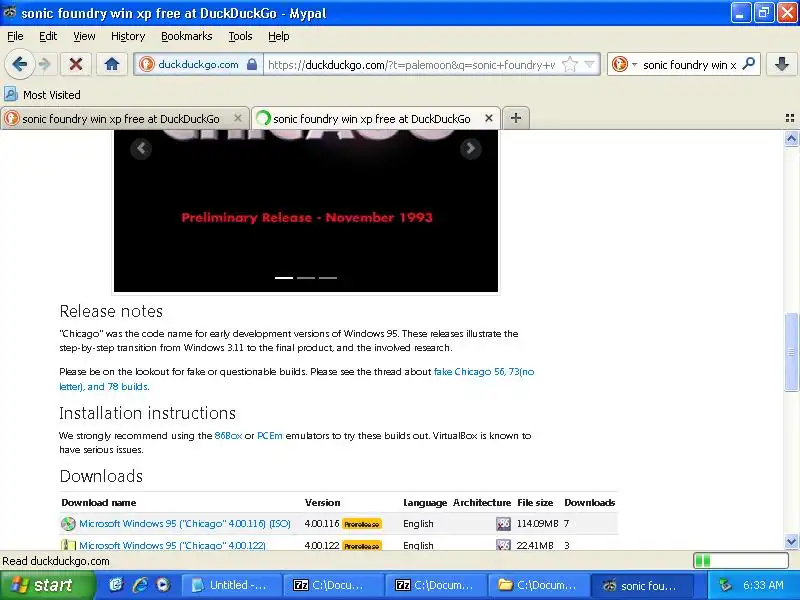Open the home page with the house icon
Screen dimensions: 800x600
click(x=112, y=64)
